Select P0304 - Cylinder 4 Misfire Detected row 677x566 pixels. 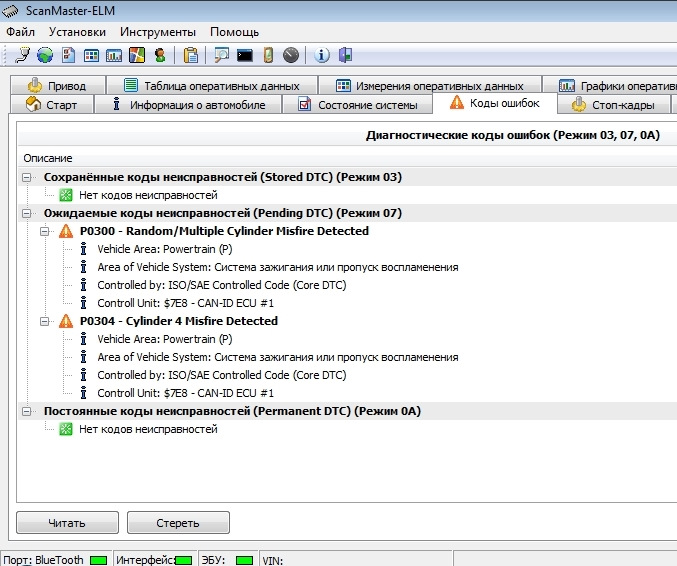[179, 321]
